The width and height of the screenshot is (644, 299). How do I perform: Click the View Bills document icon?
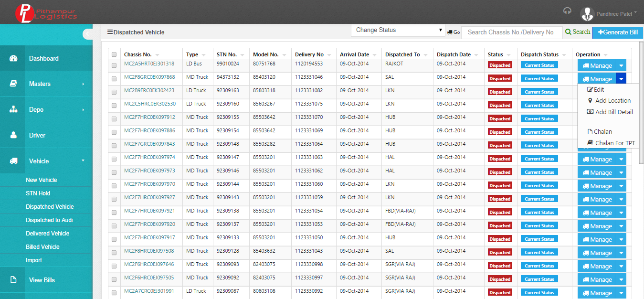pos(13,280)
